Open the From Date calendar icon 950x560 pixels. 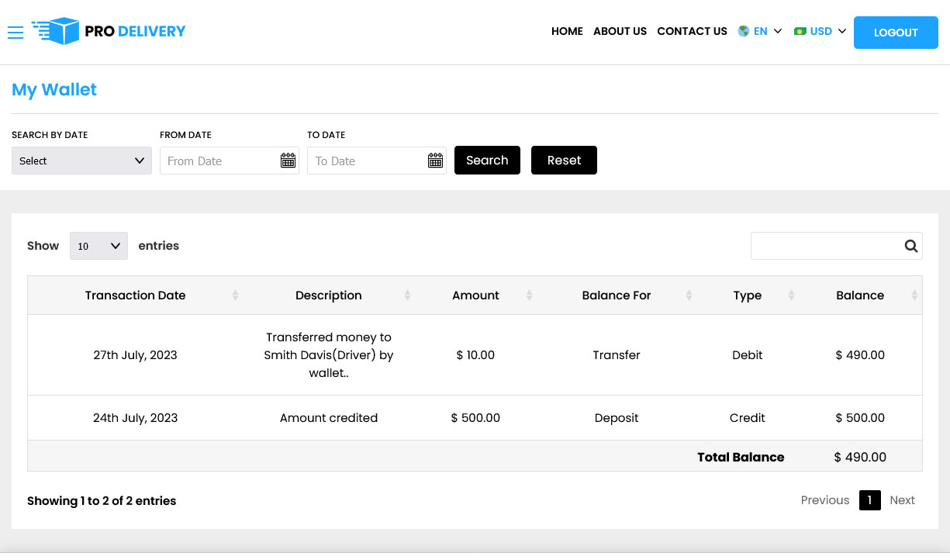coord(288,161)
